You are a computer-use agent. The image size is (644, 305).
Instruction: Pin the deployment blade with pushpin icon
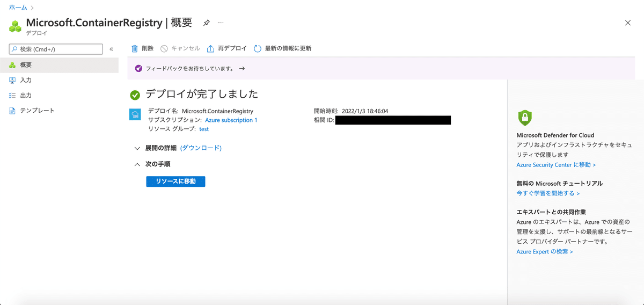click(206, 23)
